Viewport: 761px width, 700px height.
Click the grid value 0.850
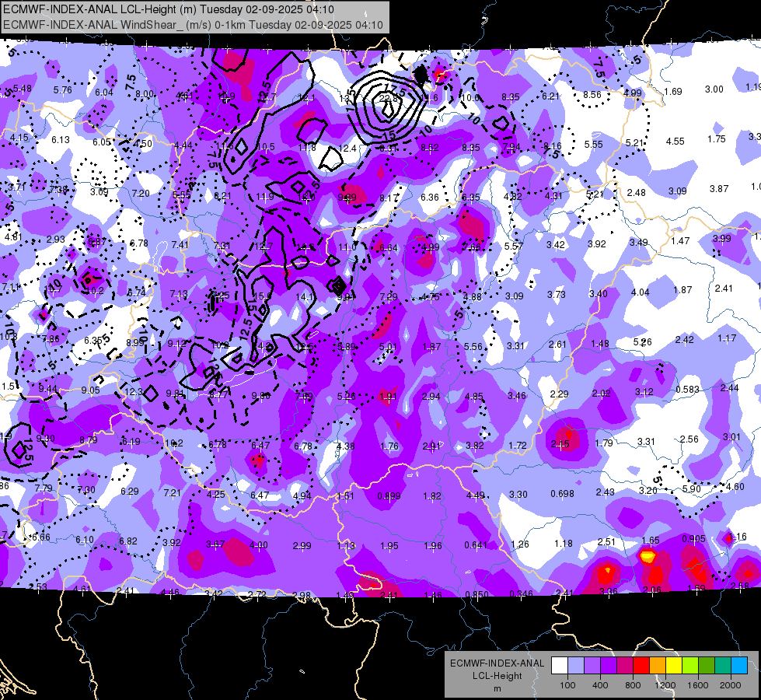coord(476,594)
